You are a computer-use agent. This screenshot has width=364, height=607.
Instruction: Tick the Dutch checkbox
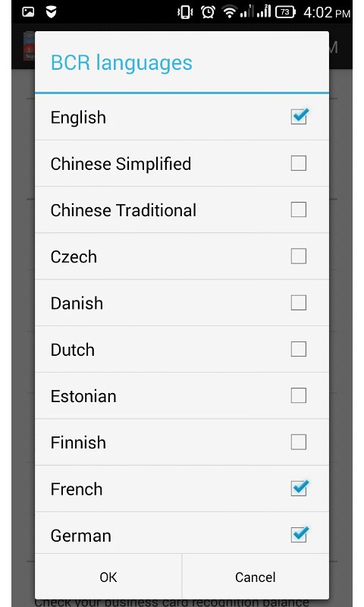coord(299,349)
